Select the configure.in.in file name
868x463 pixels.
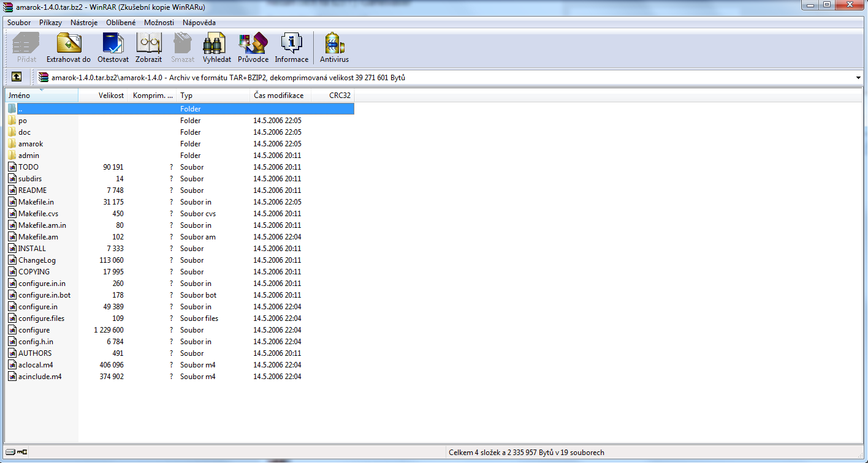42,284
